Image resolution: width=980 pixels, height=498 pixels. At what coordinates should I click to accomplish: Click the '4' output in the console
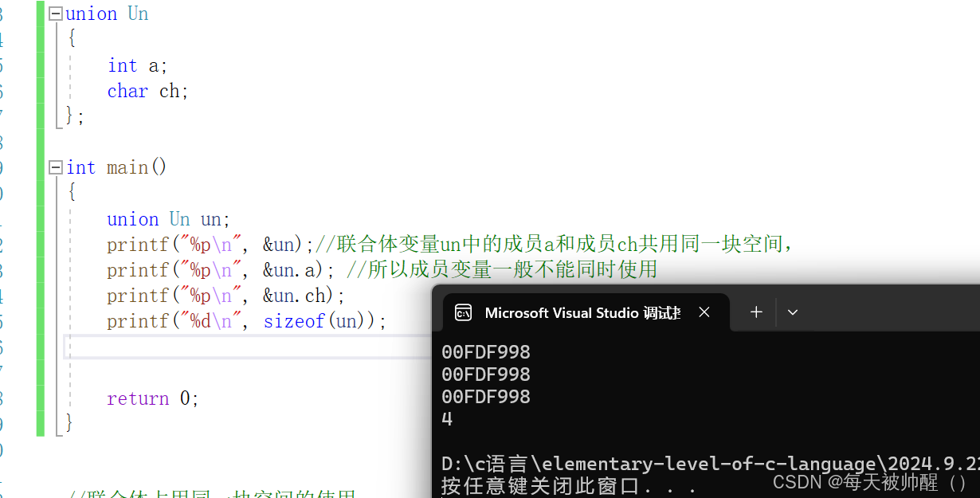pyautogui.click(x=447, y=419)
